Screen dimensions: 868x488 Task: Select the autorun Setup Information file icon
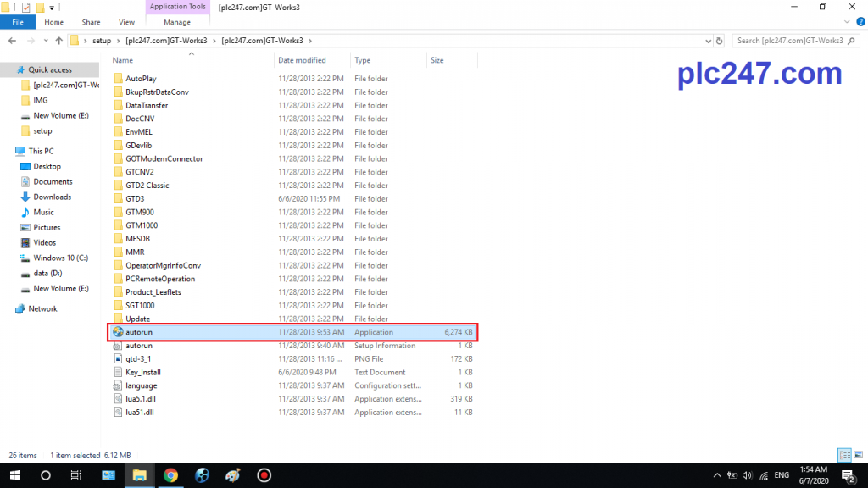click(117, 346)
